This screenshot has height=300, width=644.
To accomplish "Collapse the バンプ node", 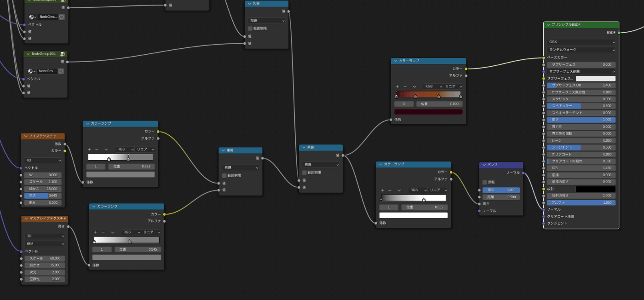I will pyautogui.click(x=483, y=165).
